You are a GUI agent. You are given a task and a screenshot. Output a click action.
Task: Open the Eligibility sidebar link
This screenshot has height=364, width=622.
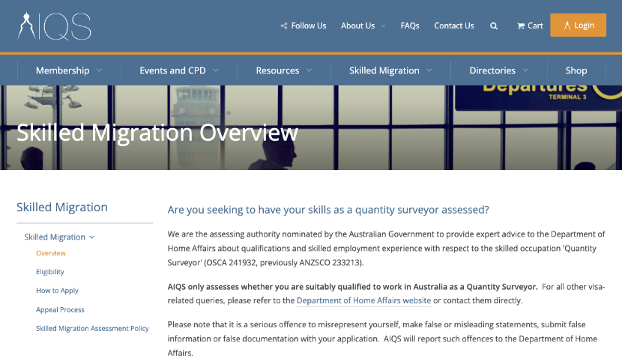[50, 272]
